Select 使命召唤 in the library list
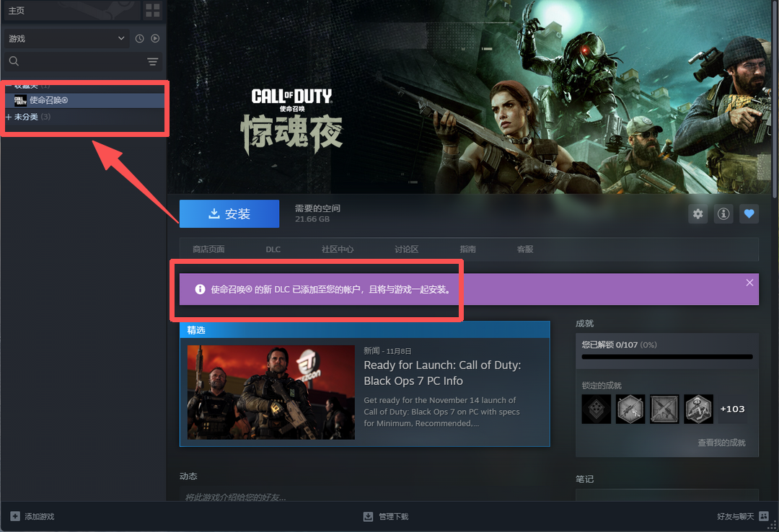Viewport: 779px width, 532px height. coord(49,100)
